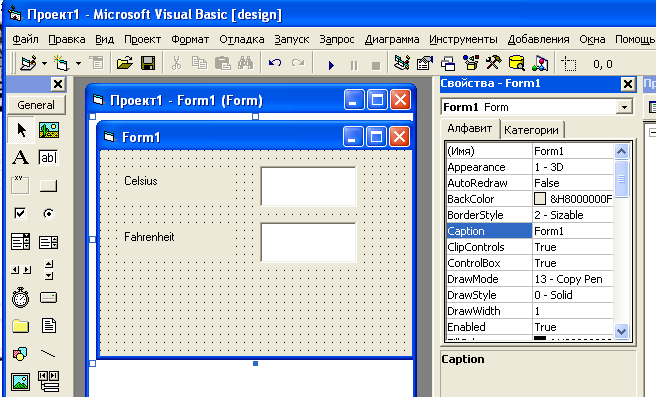The height and width of the screenshot is (397, 656).
Task: Select the Line tool
Action: point(49,354)
